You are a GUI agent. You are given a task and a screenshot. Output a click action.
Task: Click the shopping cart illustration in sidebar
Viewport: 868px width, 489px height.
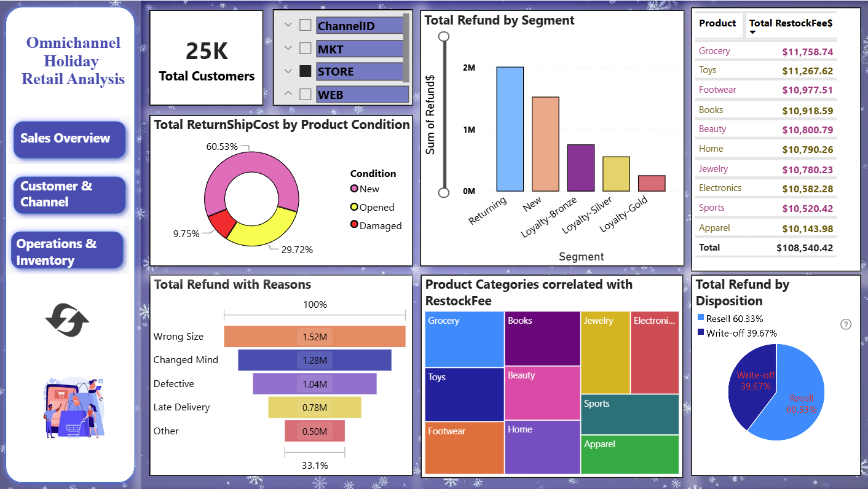click(74, 408)
